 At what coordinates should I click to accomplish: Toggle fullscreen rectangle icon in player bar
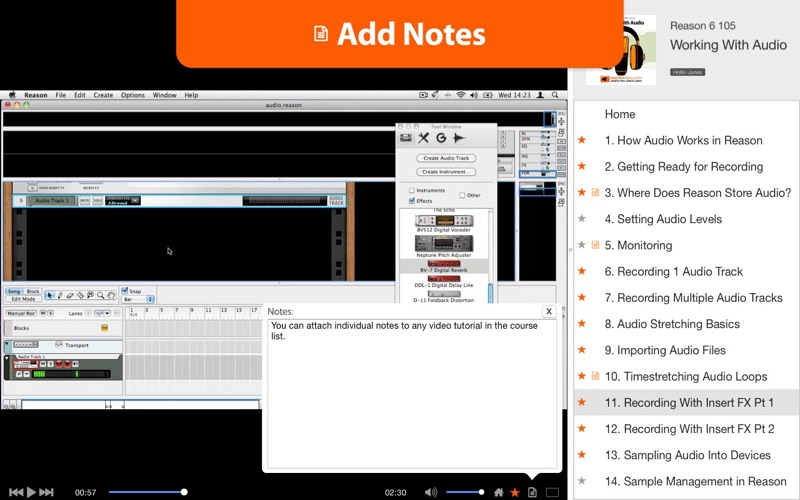click(552, 492)
